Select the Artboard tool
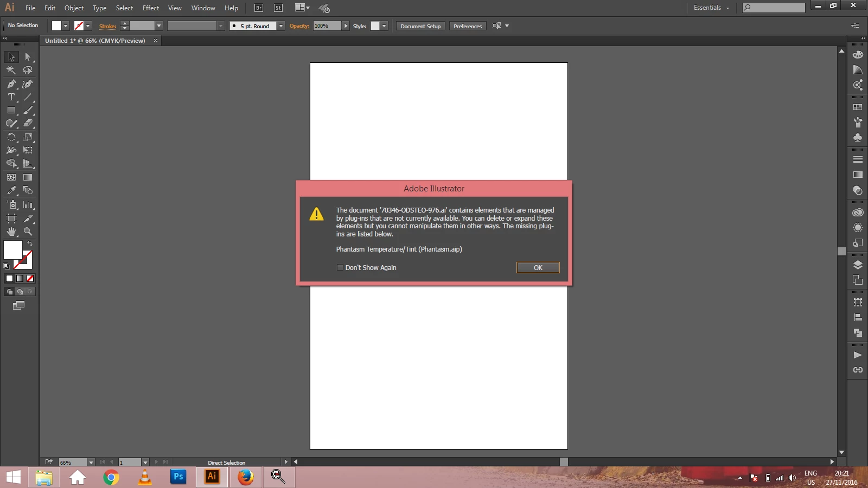868x488 pixels. point(11,219)
